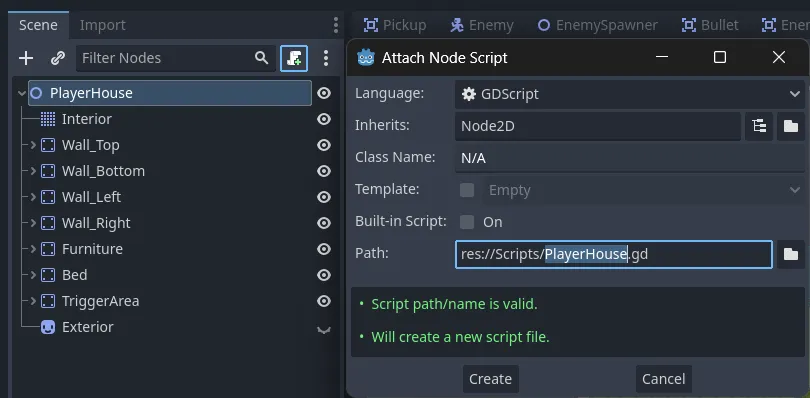
Task: Click the Wall_Top node type icon
Action: (48, 145)
